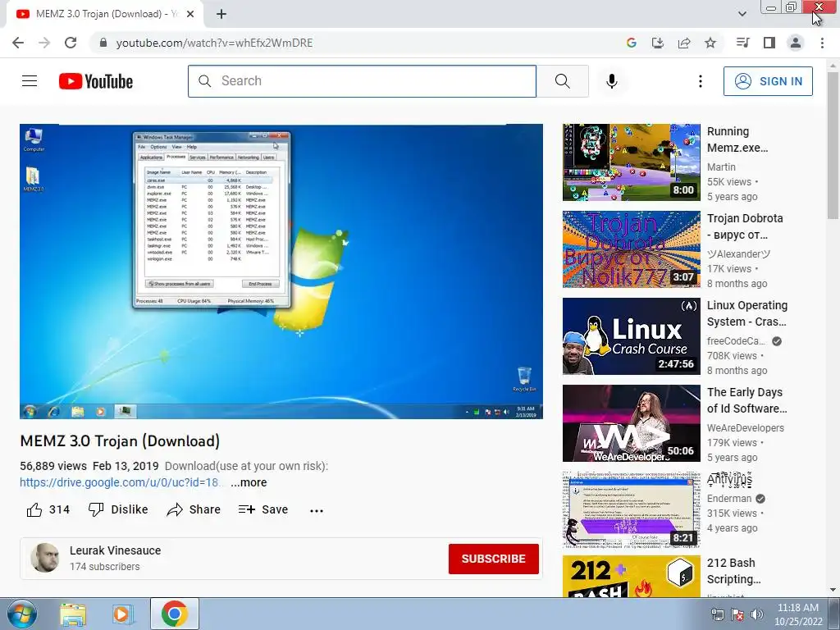Click the search magnifier button

[x=563, y=81]
